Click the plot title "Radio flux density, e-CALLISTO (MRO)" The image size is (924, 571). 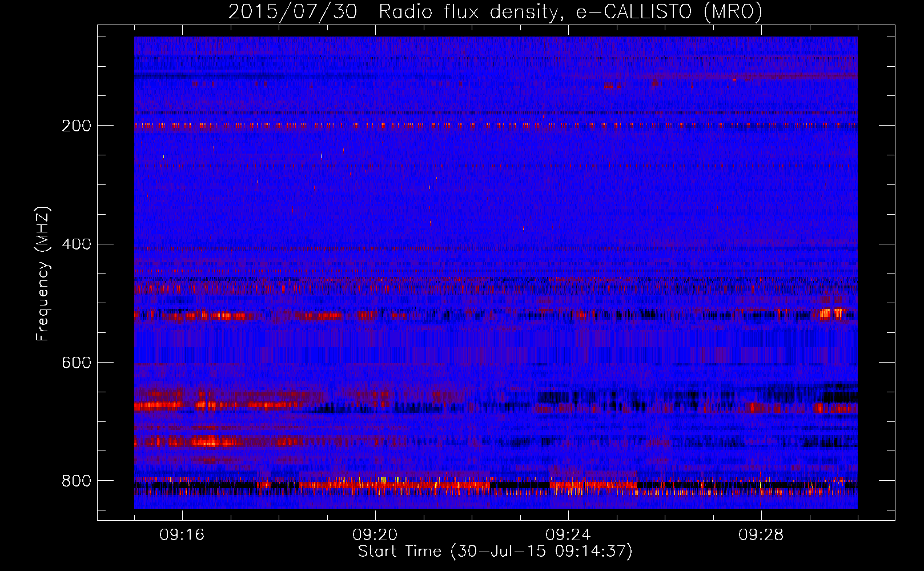click(571, 11)
